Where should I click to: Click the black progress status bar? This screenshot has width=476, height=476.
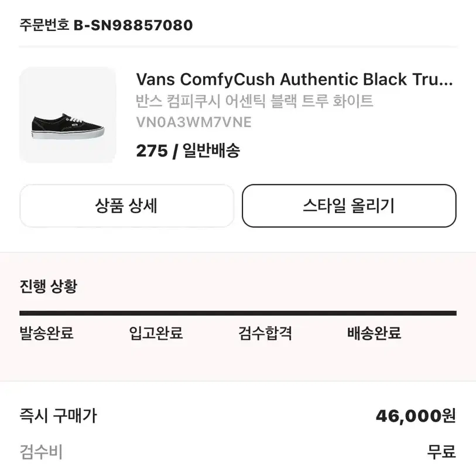(x=238, y=313)
